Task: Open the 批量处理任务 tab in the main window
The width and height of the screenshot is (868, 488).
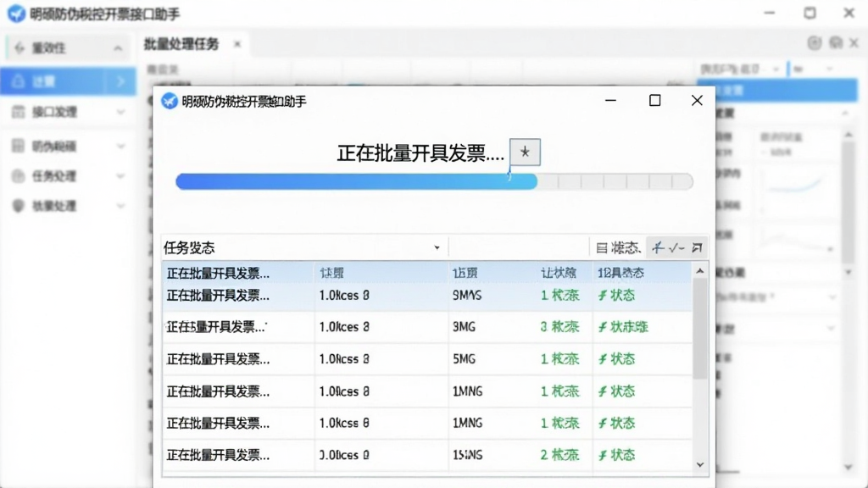Action: pyautogui.click(x=181, y=44)
